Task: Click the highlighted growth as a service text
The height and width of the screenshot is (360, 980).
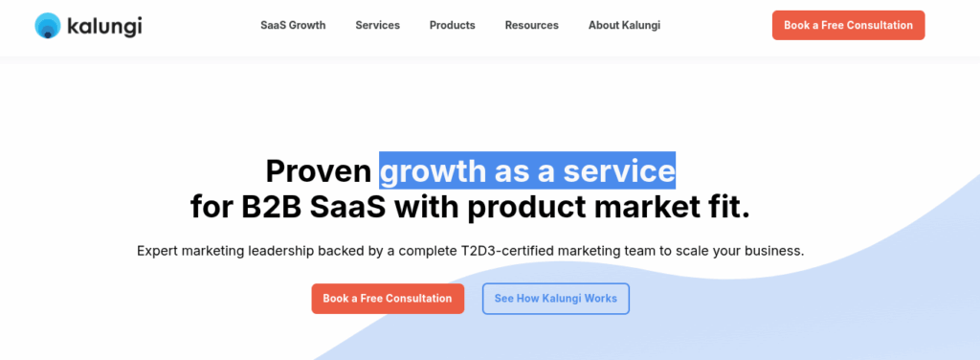Action: tap(527, 170)
